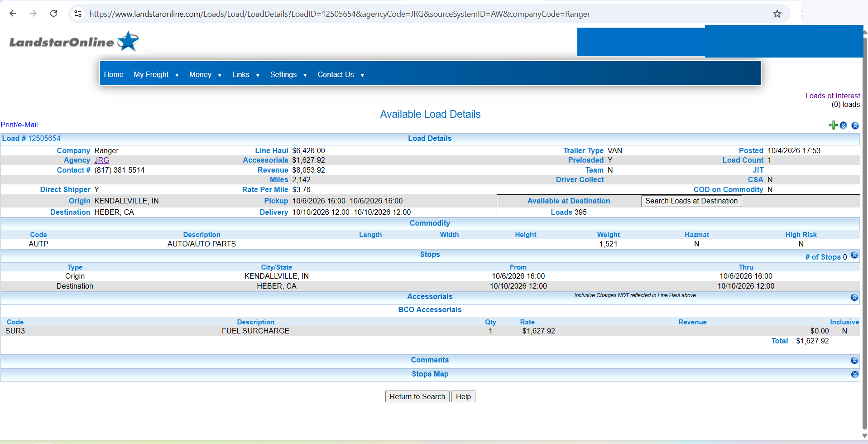Reload the page
Screen dimensions: 868x444
pyautogui.click(x=53, y=14)
